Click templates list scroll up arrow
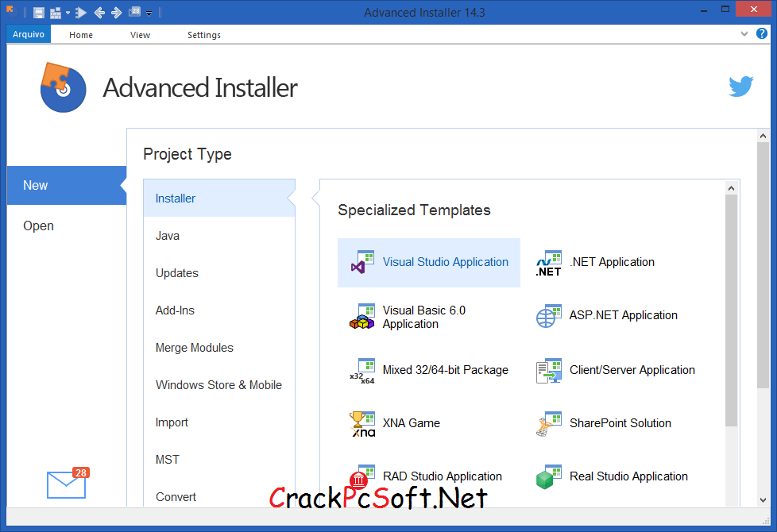Screen dimensions: 777x532 click(x=732, y=188)
